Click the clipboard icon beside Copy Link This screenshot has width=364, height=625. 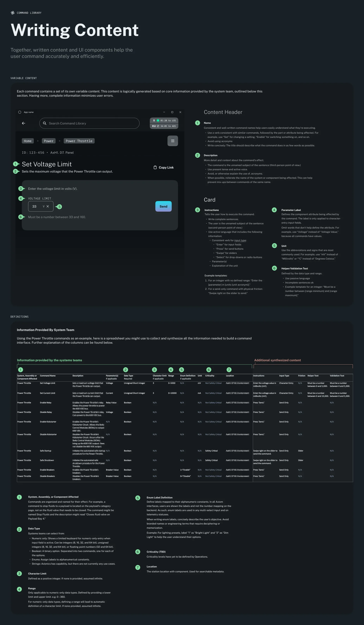[x=155, y=167]
